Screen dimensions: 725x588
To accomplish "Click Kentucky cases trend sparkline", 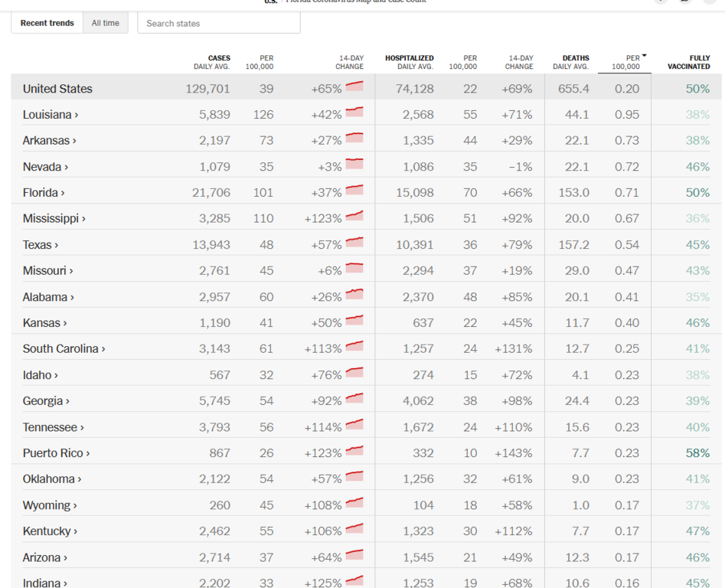I will pyautogui.click(x=354, y=530).
